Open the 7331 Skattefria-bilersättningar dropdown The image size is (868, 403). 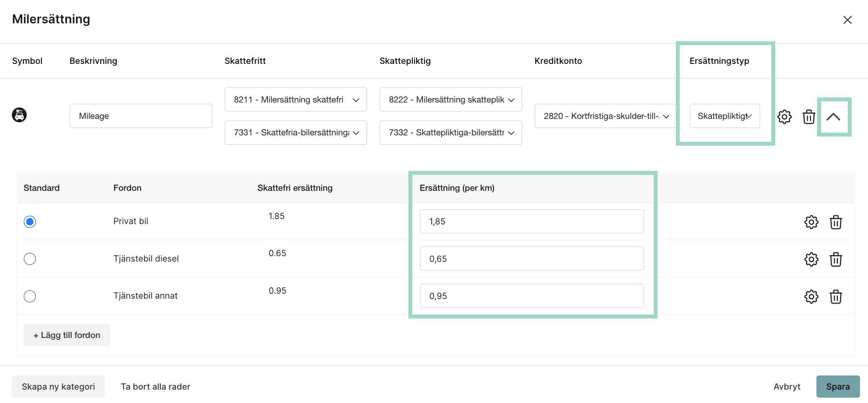coord(296,133)
